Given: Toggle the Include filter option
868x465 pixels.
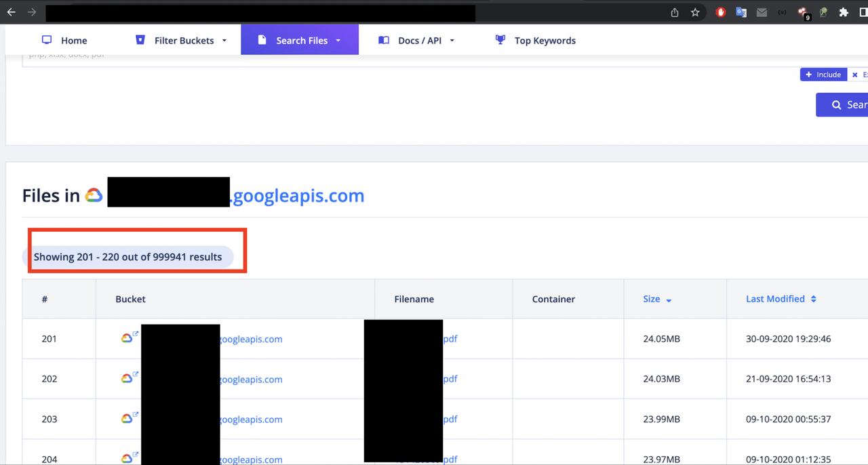Looking at the screenshot, I should (823, 75).
